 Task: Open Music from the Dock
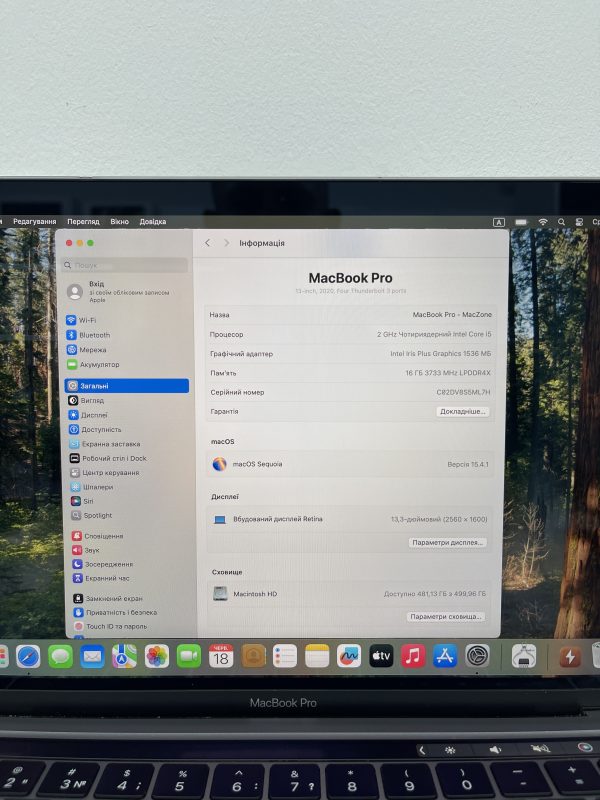413,656
